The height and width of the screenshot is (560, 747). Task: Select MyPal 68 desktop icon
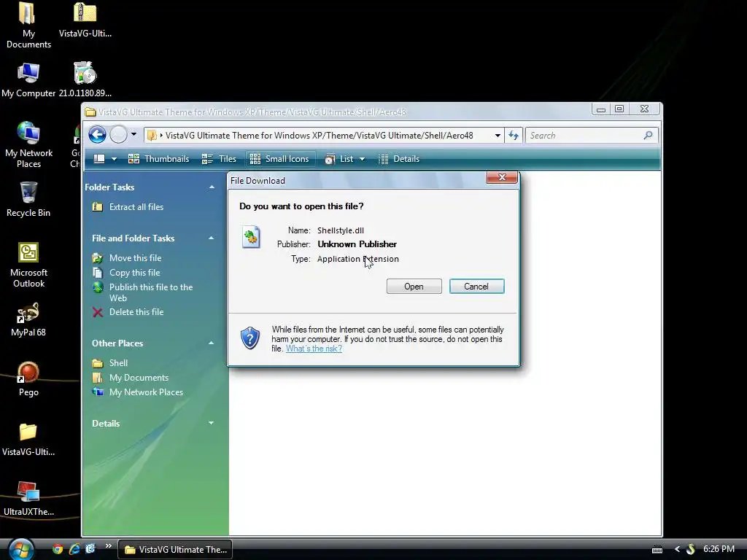(x=28, y=319)
